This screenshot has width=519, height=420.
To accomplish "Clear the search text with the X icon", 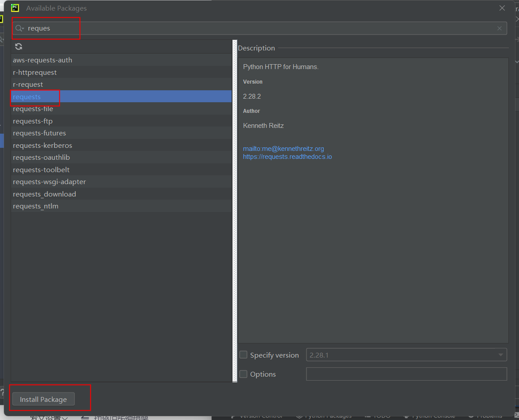I will [500, 28].
